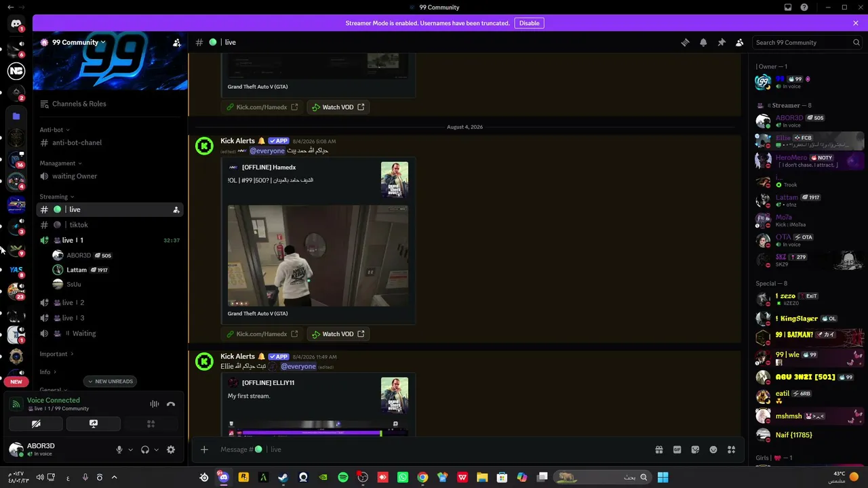Mute the microphone in user panel
Viewport: 868px width, 488px height.
(x=119, y=449)
